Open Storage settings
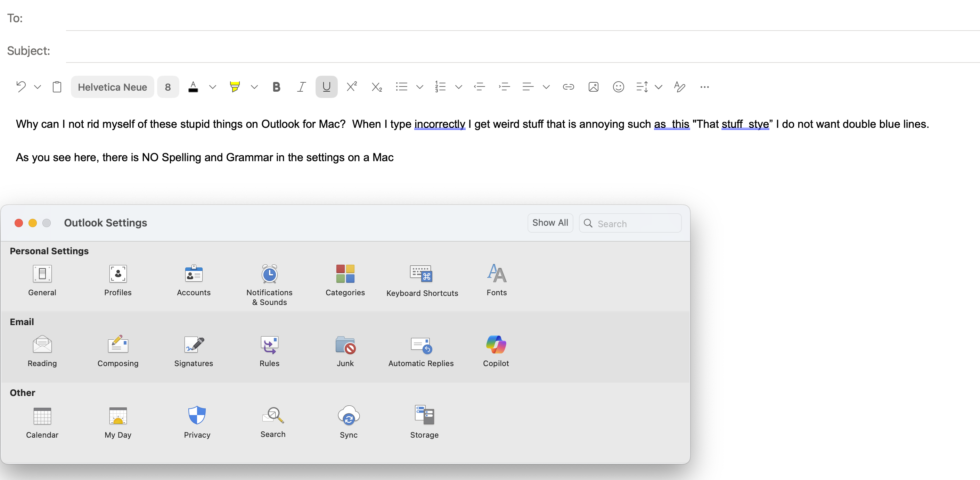 tap(424, 422)
